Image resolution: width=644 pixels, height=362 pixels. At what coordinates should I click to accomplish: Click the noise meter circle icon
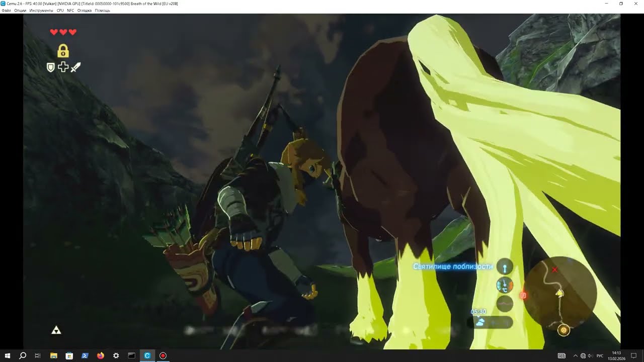pyautogui.click(x=505, y=303)
